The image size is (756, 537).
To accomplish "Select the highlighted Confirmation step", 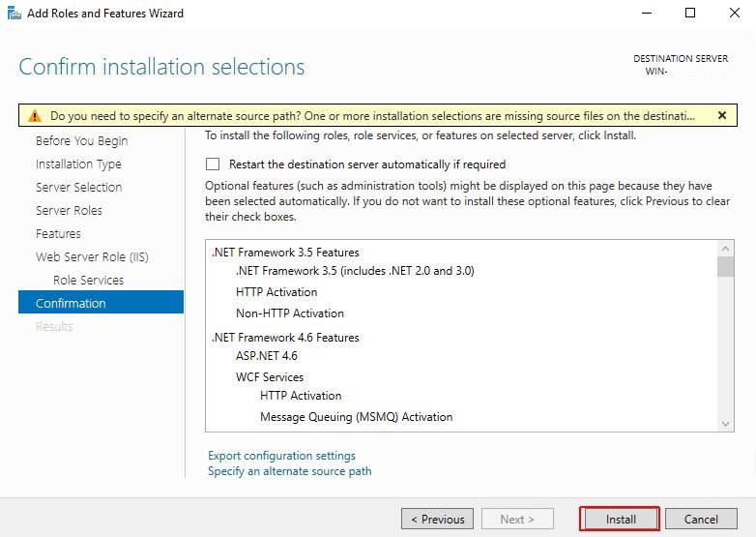I will click(71, 303).
